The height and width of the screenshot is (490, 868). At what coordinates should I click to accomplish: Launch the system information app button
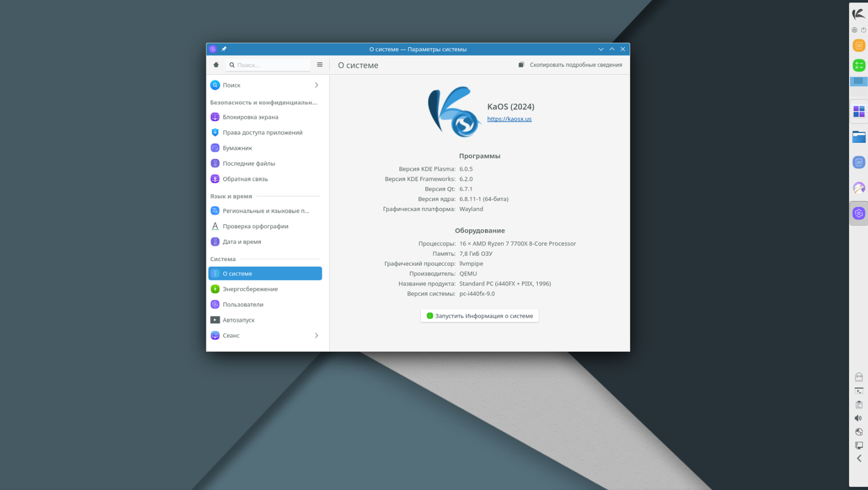click(480, 316)
